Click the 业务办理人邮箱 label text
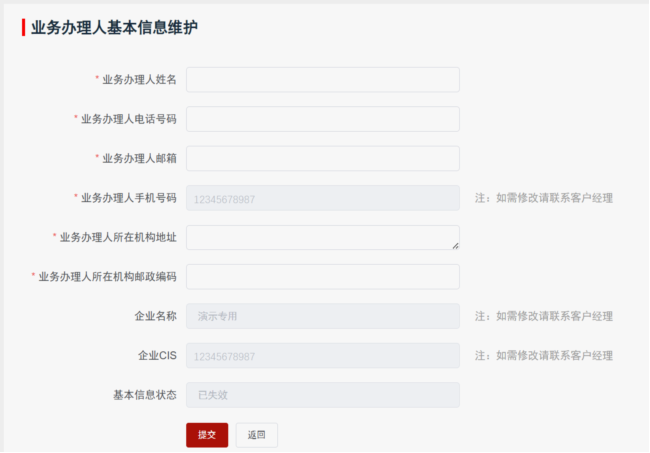Image resolution: width=650 pixels, height=453 pixels. [x=139, y=158]
